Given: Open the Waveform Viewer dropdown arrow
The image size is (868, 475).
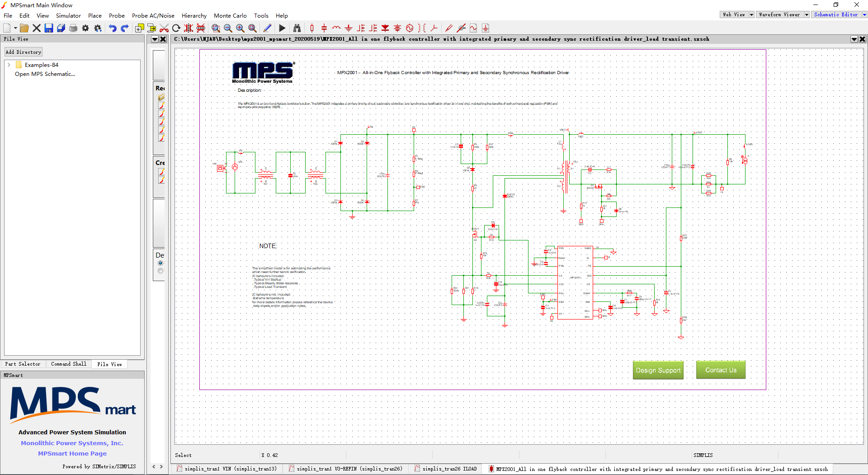Looking at the screenshot, I should pos(806,14).
